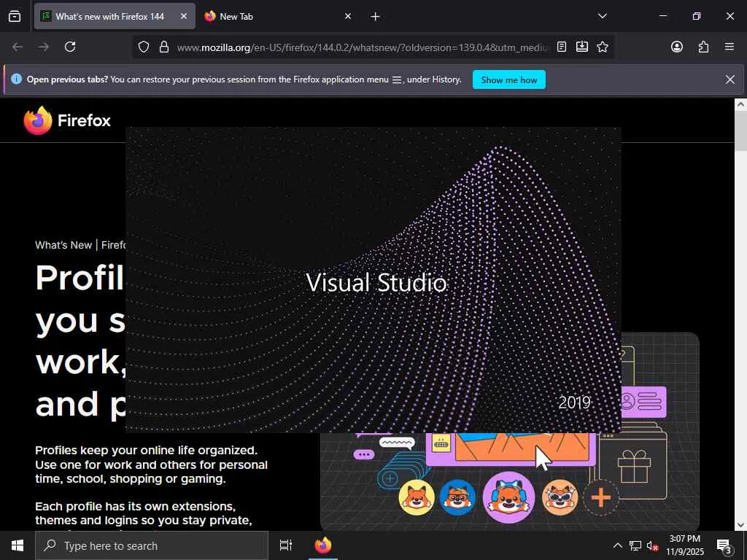Show hidden system tray icons
This screenshot has height=560, width=747.
click(x=617, y=545)
